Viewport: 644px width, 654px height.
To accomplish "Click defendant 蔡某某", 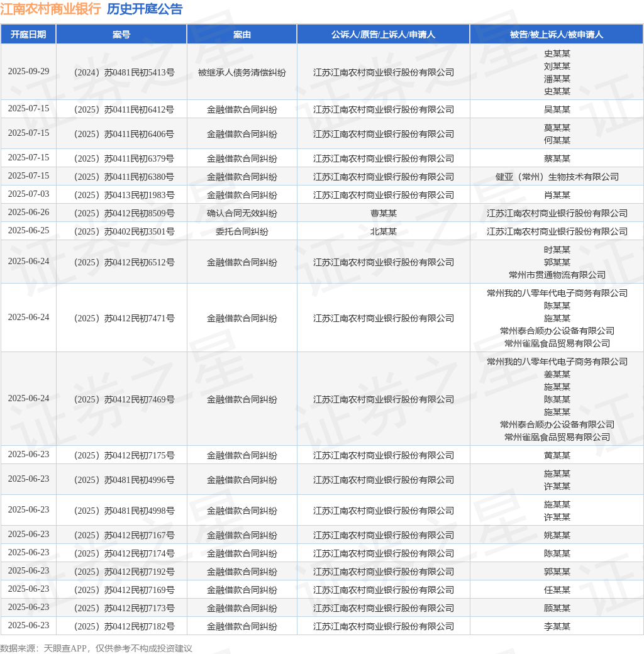I will pos(557,159).
